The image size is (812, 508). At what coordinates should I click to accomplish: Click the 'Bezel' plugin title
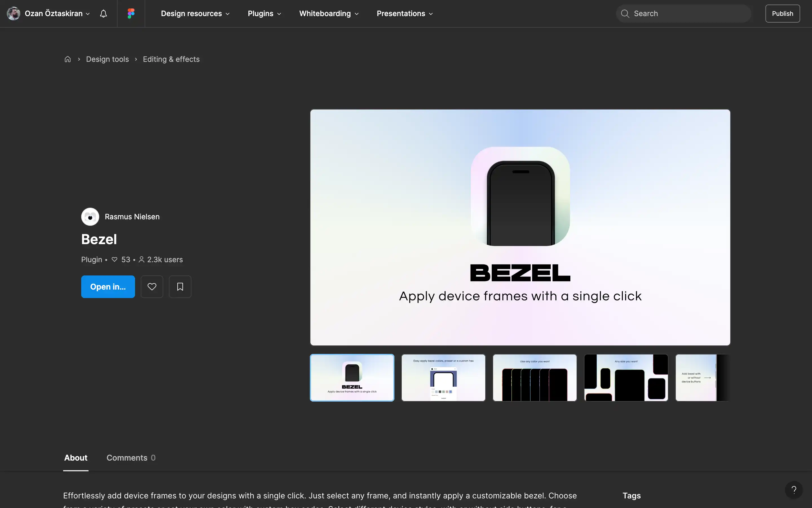[99, 239]
